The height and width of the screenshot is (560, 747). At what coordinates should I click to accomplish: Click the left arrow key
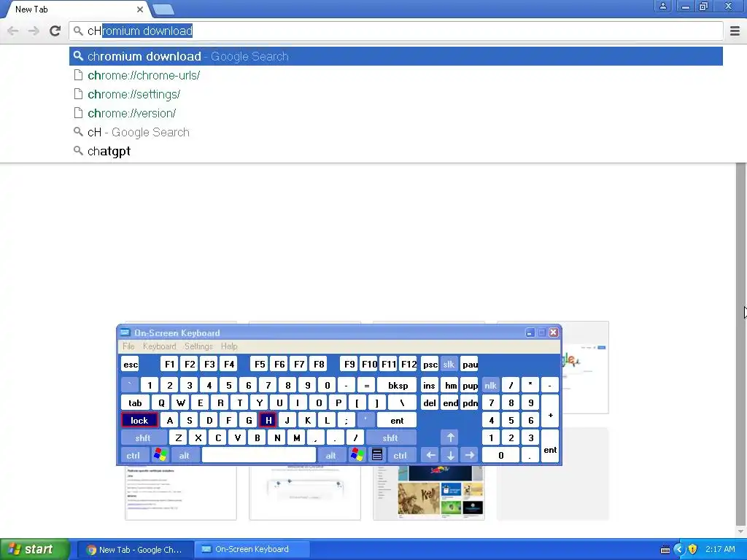coord(430,455)
